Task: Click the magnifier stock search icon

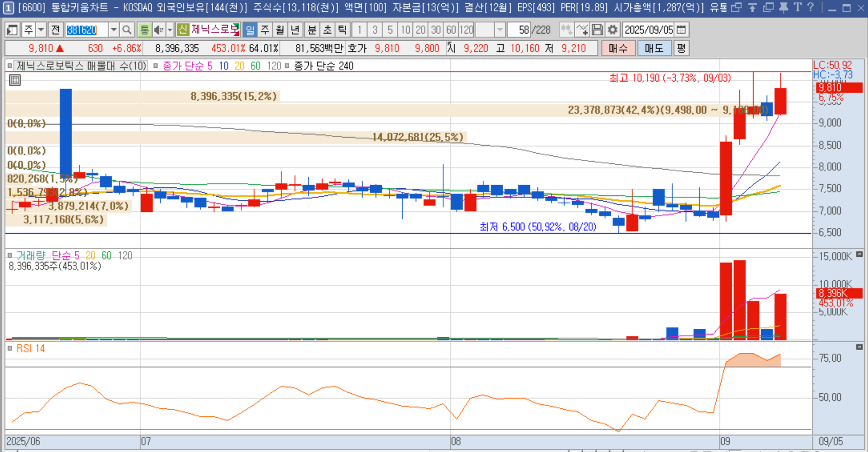Action: point(127,30)
